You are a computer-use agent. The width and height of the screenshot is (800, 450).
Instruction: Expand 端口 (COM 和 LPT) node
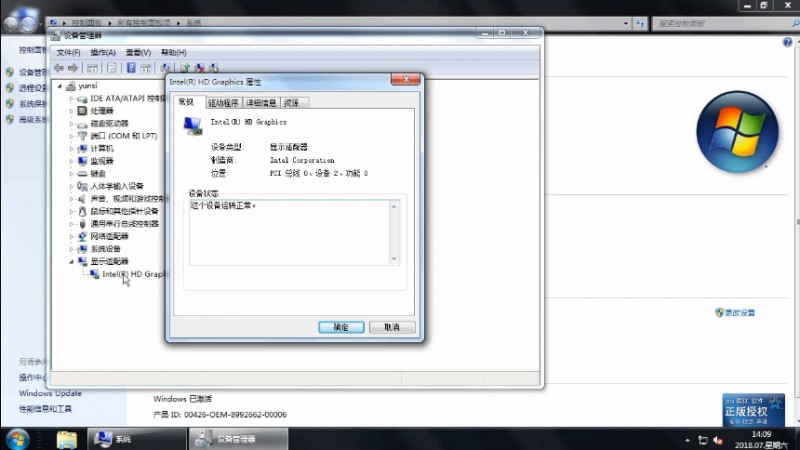pos(71,136)
